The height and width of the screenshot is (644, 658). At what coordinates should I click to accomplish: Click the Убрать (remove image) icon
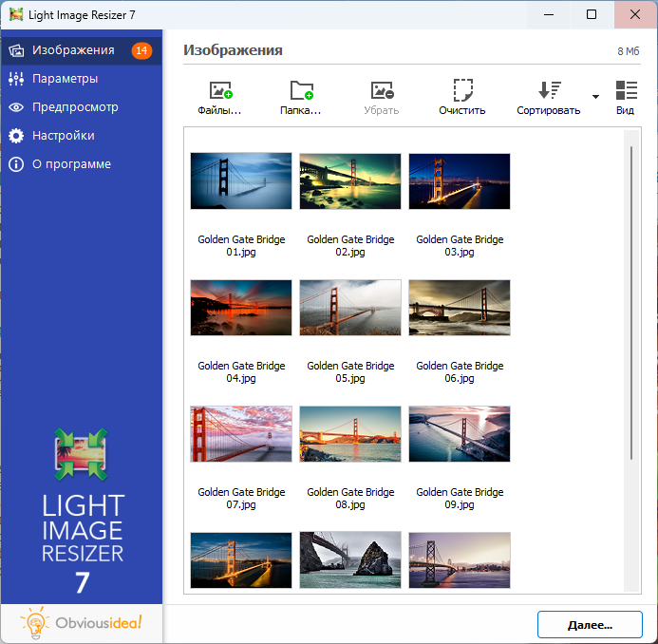[x=382, y=91]
